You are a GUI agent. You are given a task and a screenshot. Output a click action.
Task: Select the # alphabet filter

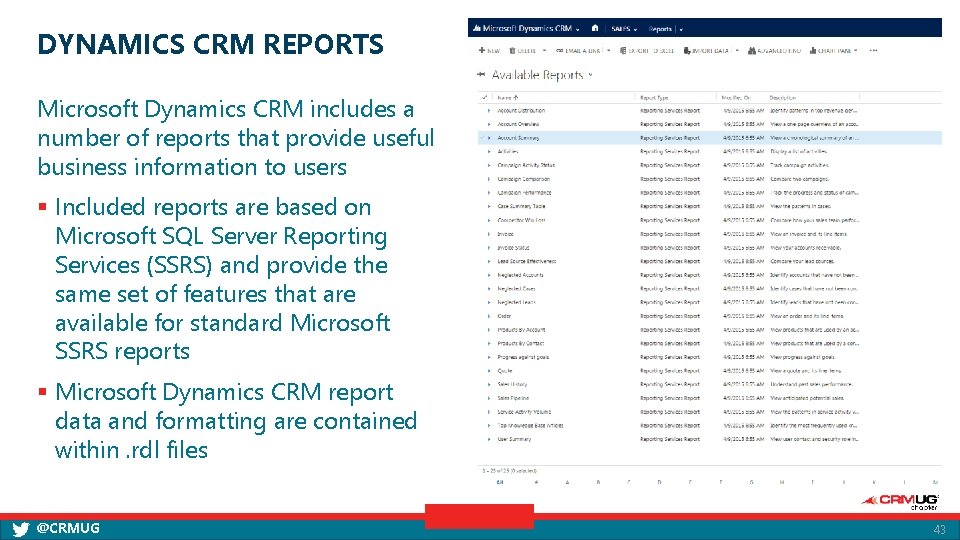[x=536, y=482]
